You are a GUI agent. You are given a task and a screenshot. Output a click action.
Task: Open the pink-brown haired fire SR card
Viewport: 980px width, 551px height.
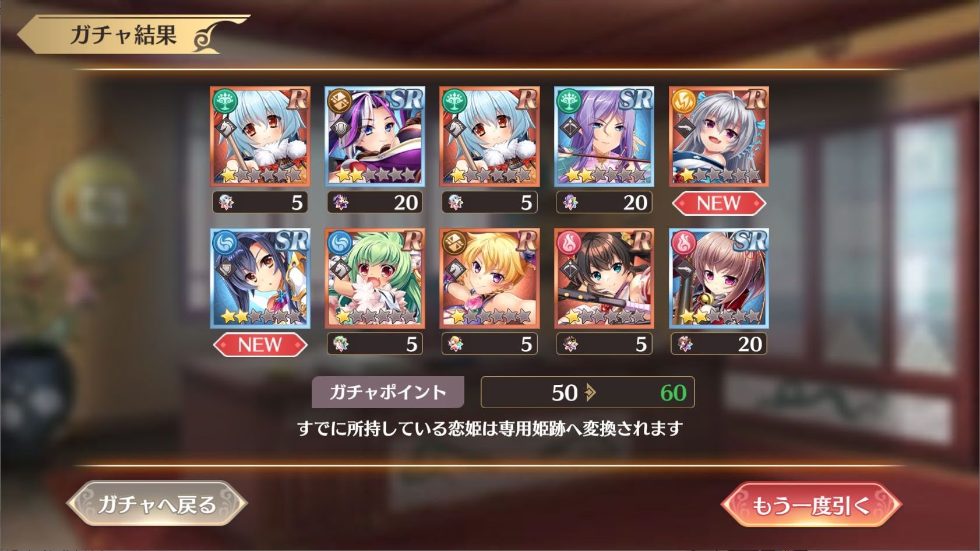pos(719,278)
